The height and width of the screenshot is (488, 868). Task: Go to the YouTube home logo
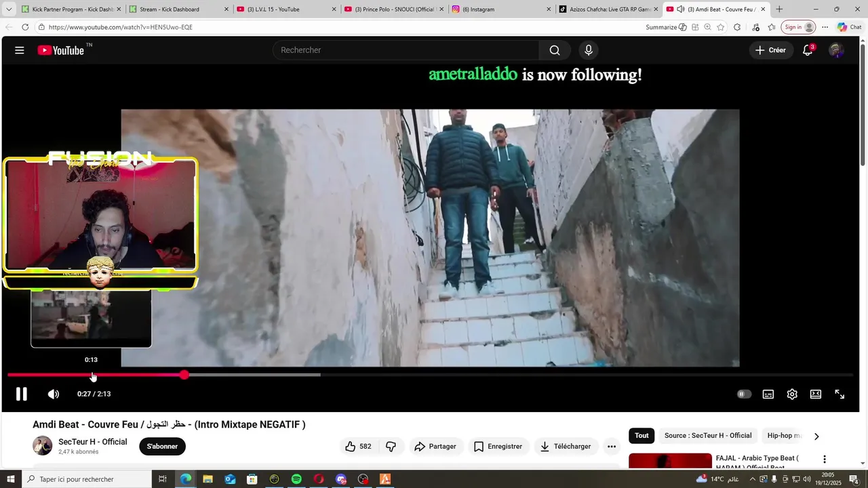60,50
